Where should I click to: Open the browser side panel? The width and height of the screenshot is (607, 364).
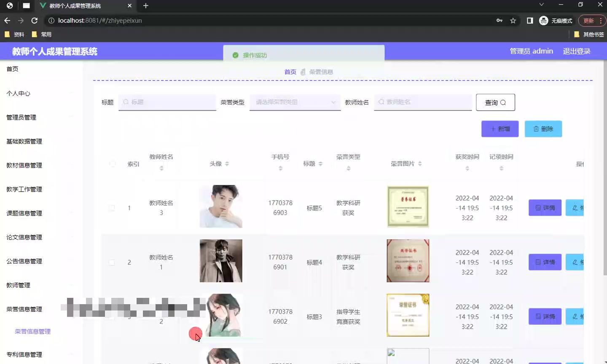click(530, 21)
